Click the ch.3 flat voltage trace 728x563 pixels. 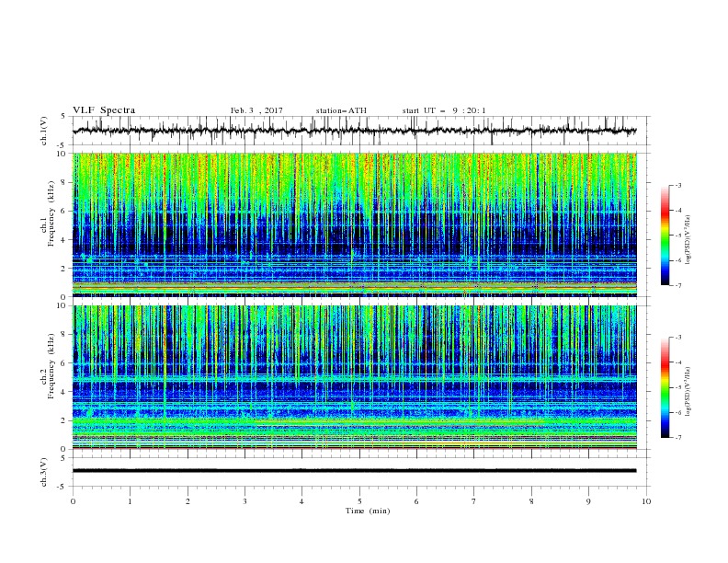354,471
